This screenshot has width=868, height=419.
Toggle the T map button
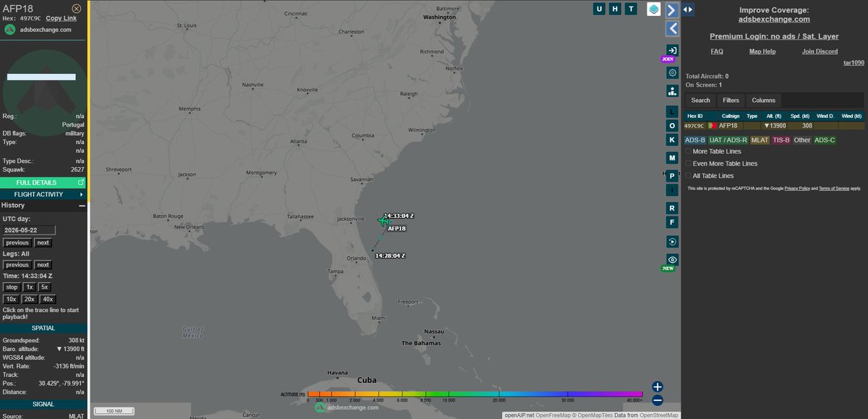(631, 9)
